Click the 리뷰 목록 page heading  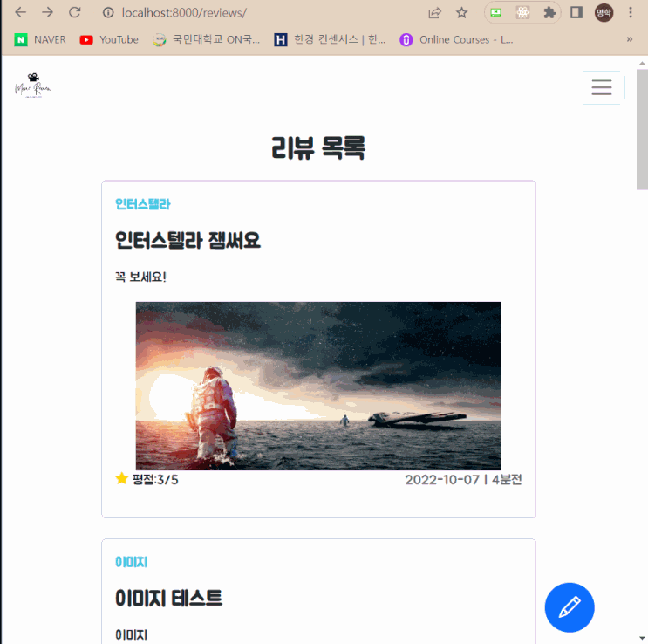tap(318, 147)
